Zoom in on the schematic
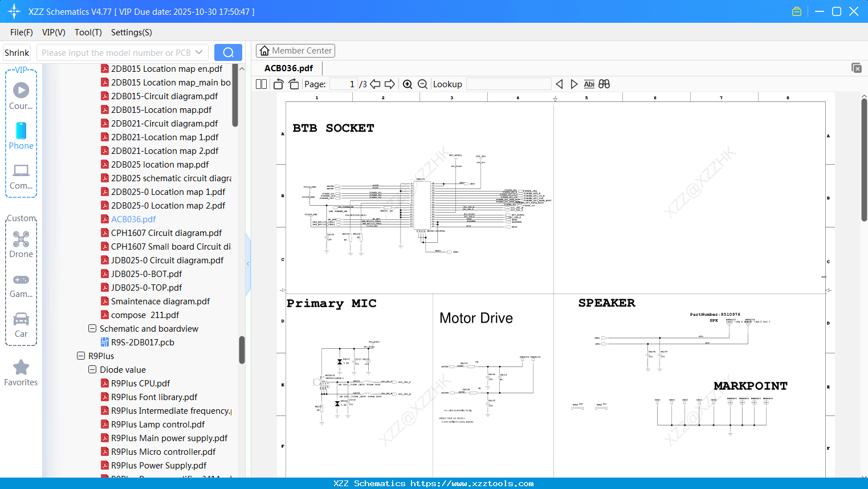868x489 pixels. [407, 84]
